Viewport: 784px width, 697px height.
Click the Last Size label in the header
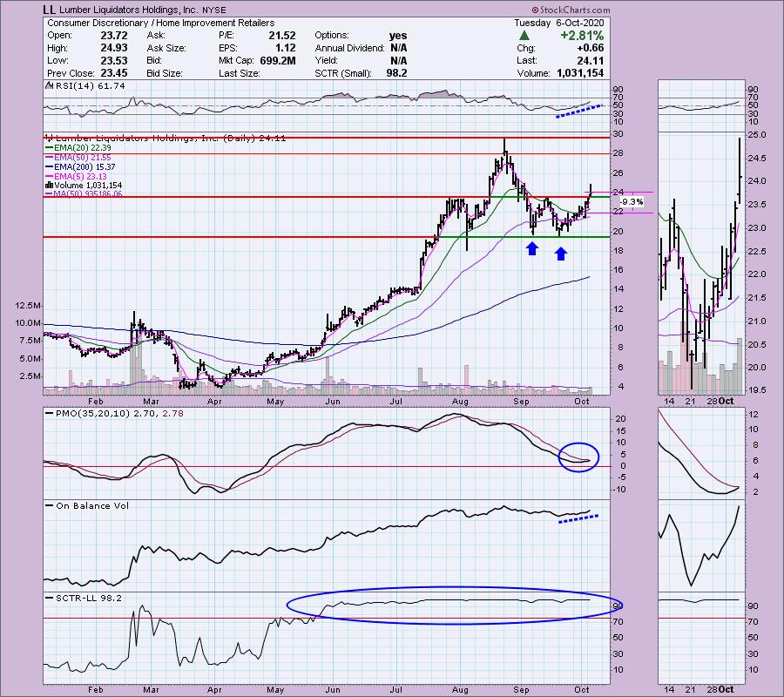click(x=239, y=73)
